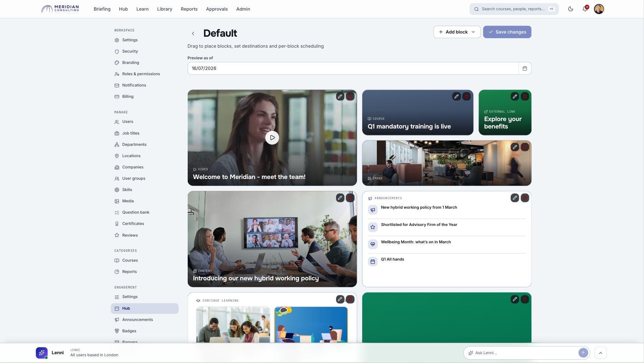Open Users in sidebar

(145, 122)
